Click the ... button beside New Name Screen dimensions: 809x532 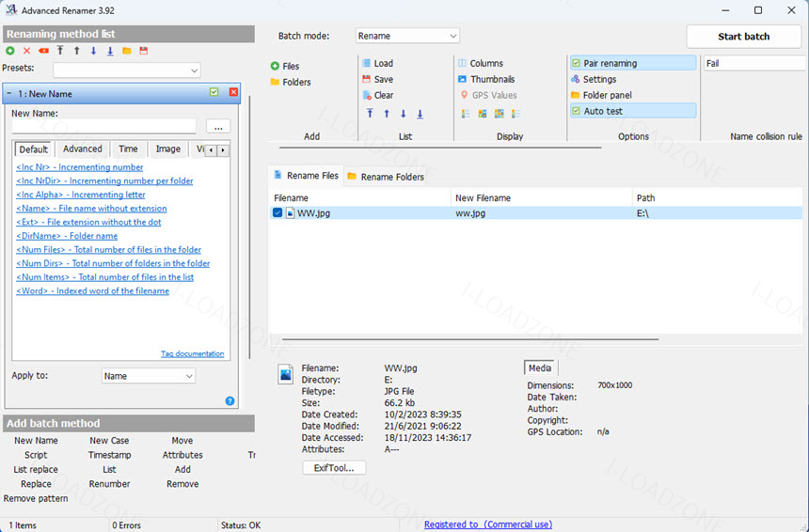pos(218,127)
